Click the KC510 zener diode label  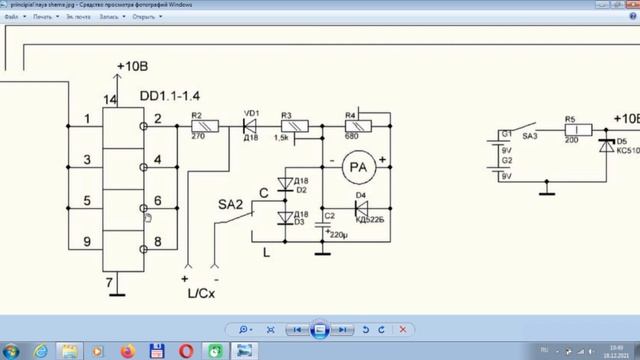pyautogui.click(x=628, y=151)
